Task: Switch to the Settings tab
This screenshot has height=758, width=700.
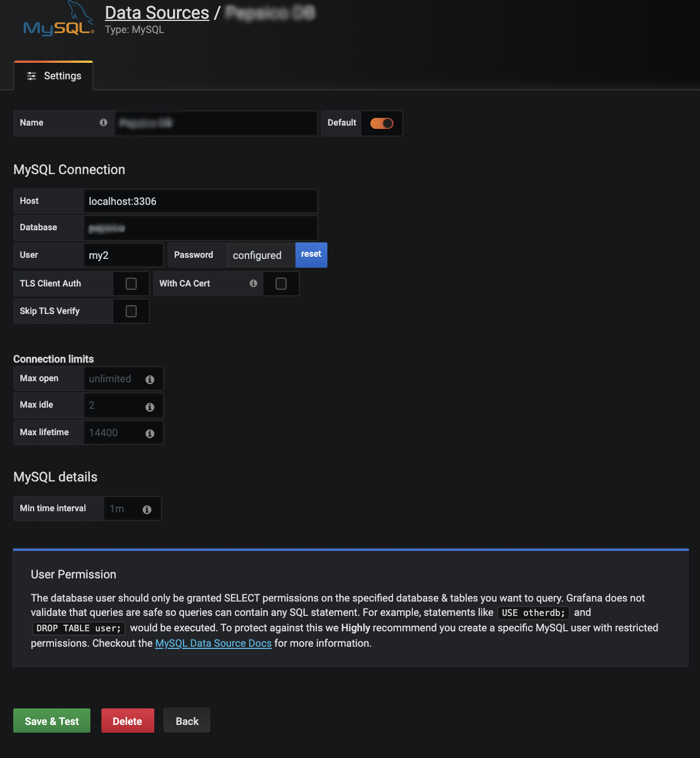Action: click(x=53, y=76)
